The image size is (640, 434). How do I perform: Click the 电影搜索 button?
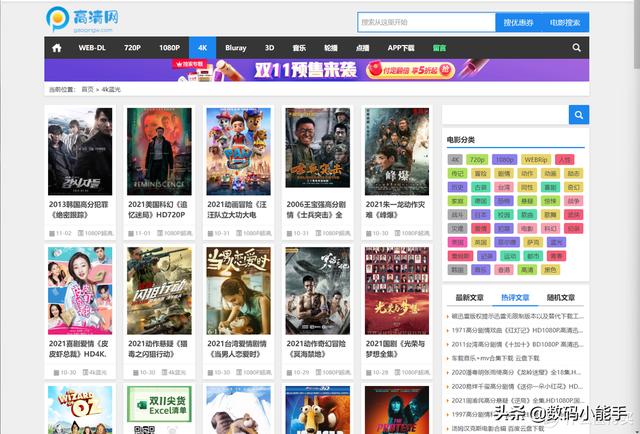pos(565,22)
